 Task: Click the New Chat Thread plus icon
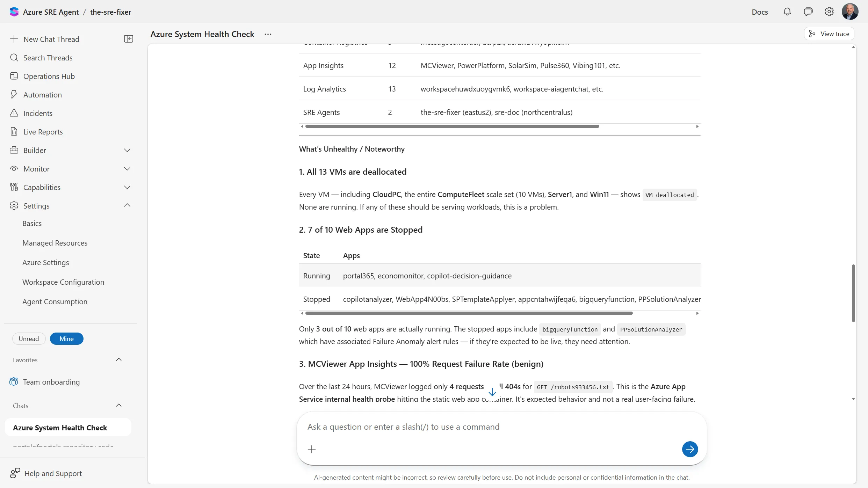pyautogui.click(x=14, y=39)
